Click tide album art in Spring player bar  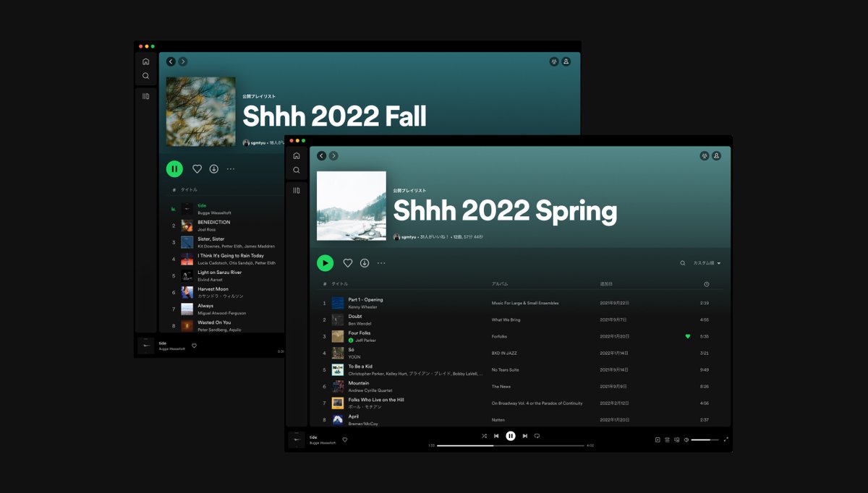(x=297, y=440)
